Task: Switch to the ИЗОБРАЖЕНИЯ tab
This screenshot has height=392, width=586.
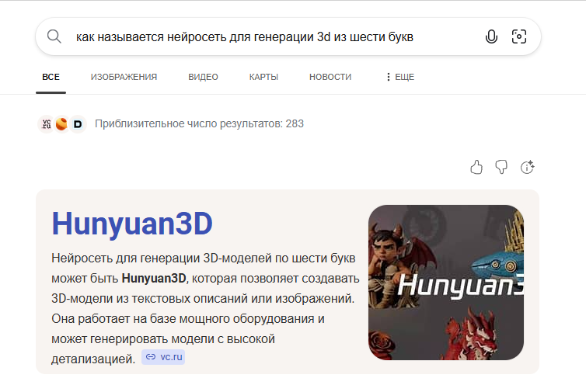Action: pos(124,77)
